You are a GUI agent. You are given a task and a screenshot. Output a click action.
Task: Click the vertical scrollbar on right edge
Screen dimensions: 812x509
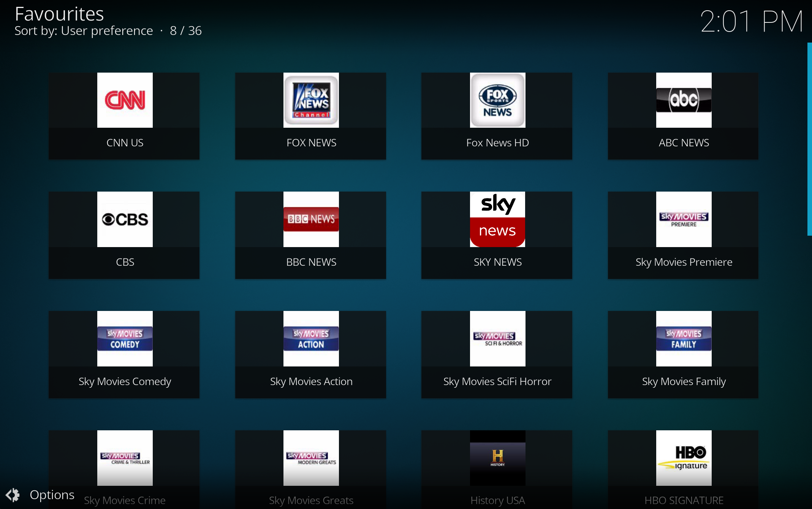809,139
